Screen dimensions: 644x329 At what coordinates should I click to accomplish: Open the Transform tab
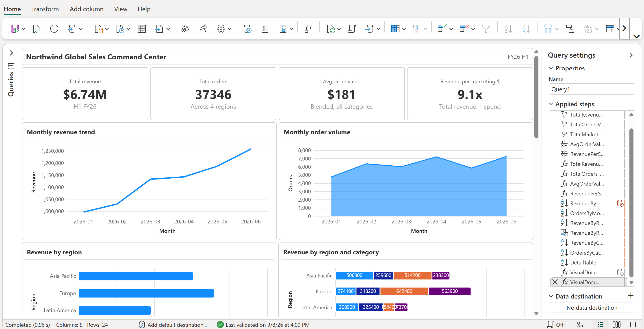click(x=45, y=9)
